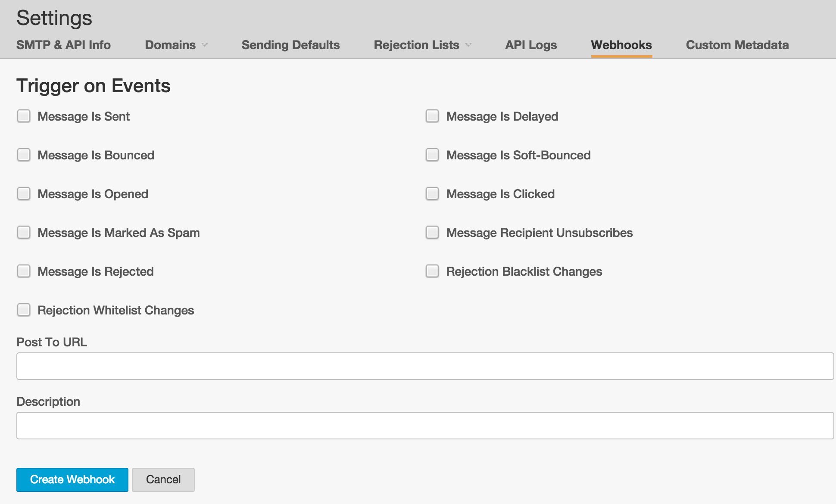
Task: Tick the Message Is Opened checkbox
Action: pyautogui.click(x=24, y=194)
